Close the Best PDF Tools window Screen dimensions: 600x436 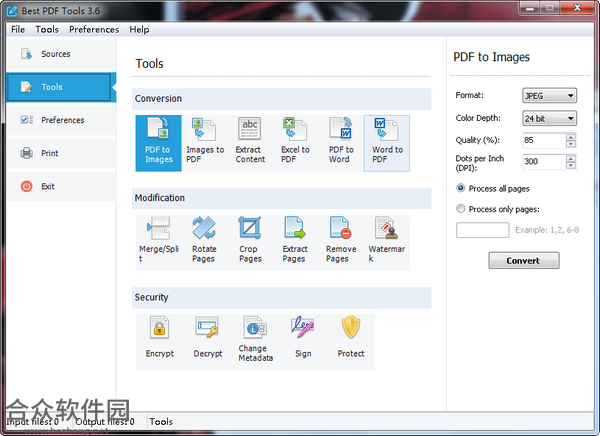(577, 8)
